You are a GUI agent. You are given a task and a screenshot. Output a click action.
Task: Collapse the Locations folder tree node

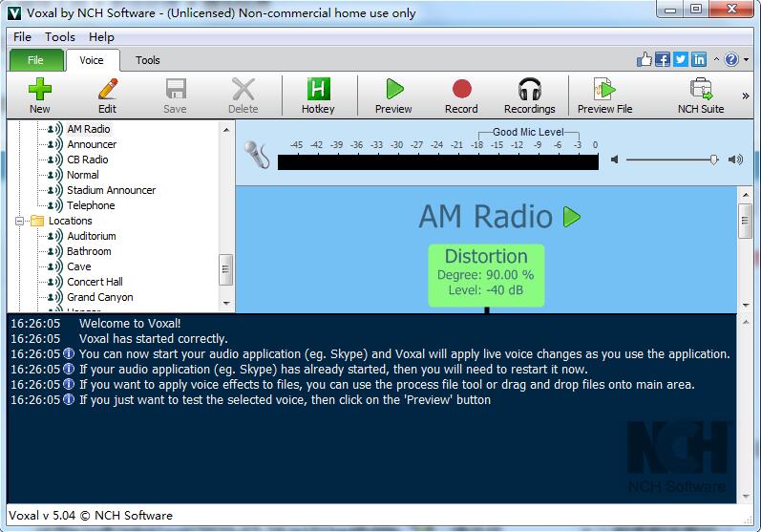19,221
